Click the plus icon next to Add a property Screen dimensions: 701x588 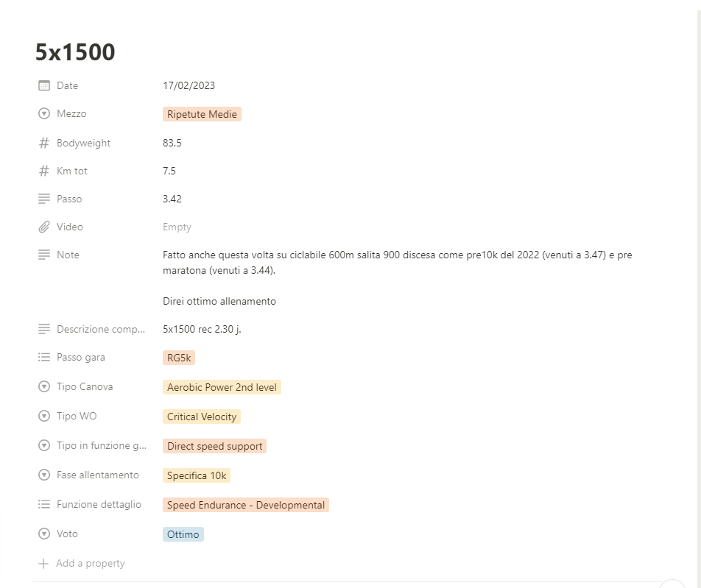pyautogui.click(x=43, y=564)
